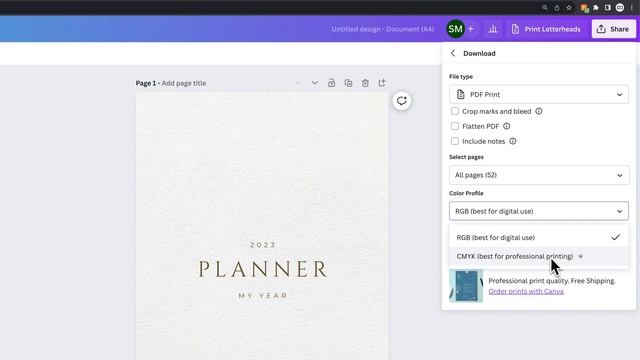640x360 pixels.
Task: Open the File type PDF Print dropdown
Action: tap(539, 94)
